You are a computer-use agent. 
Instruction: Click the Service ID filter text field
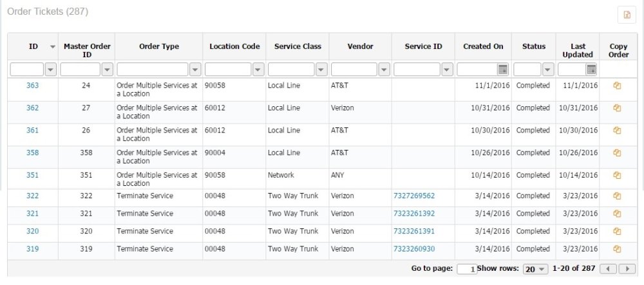[x=417, y=69]
